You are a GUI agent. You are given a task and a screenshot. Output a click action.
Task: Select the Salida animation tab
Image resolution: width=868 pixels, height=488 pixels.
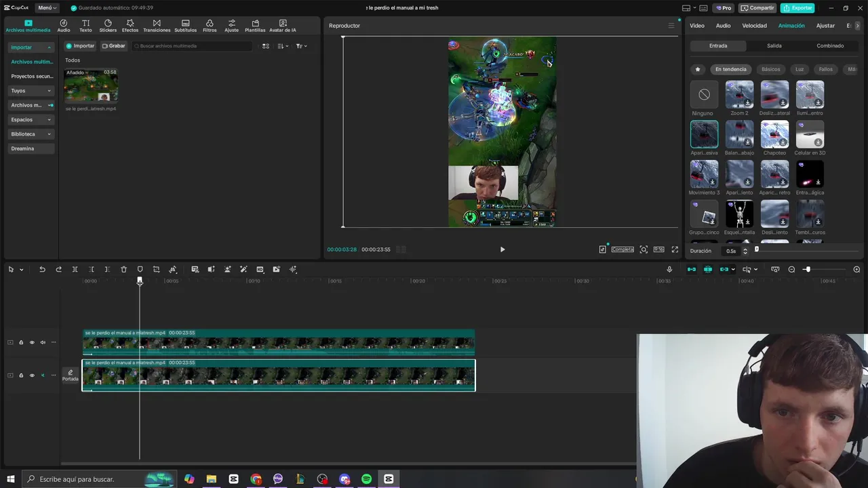click(x=774, y=46)
